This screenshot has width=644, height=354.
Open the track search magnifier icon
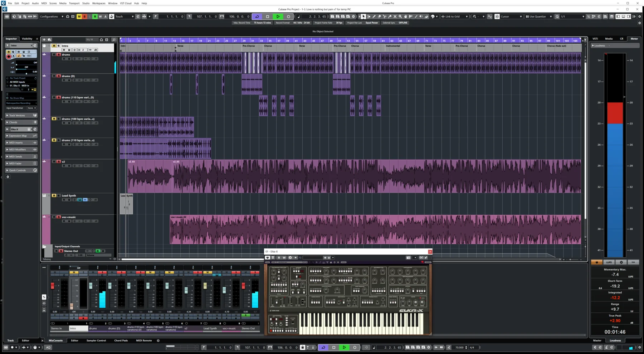pos(114,39)
